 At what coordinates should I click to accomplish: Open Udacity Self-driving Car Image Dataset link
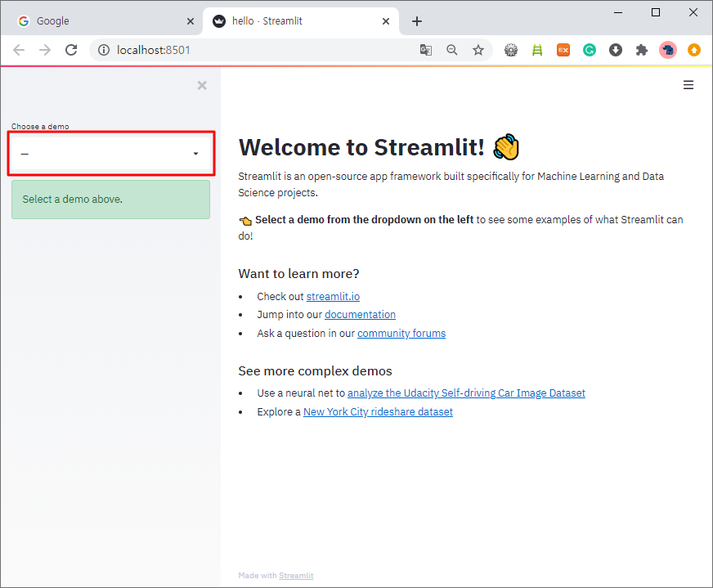coord(466,393)
